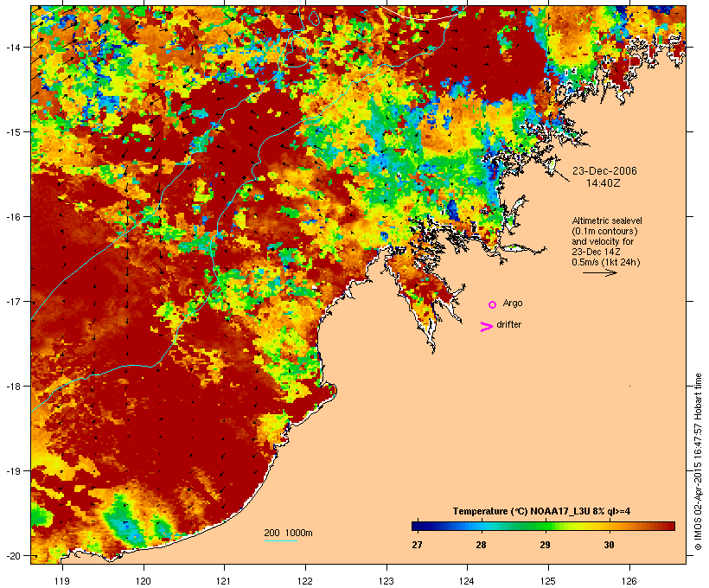This screenshot has width=709, height=588.
Task: Click the longitude label '125'
Action: click(x=548, y=581)
